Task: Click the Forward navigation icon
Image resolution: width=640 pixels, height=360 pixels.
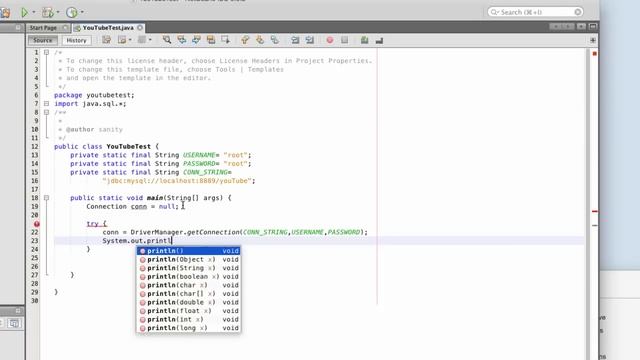Action: pyautogui.click(x=142, y=40)
